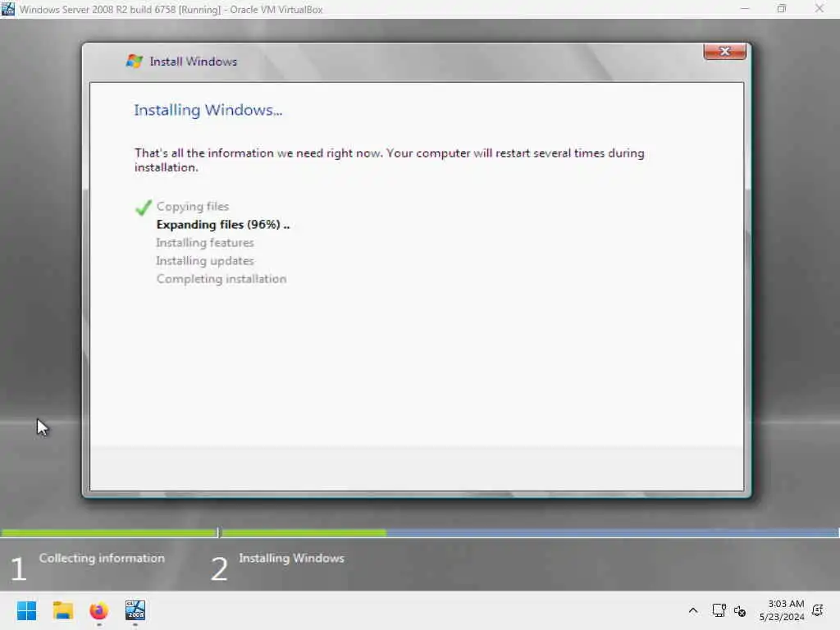Click the network status tray icon
The image size is (840, 630).
click(x=719, y=610)
